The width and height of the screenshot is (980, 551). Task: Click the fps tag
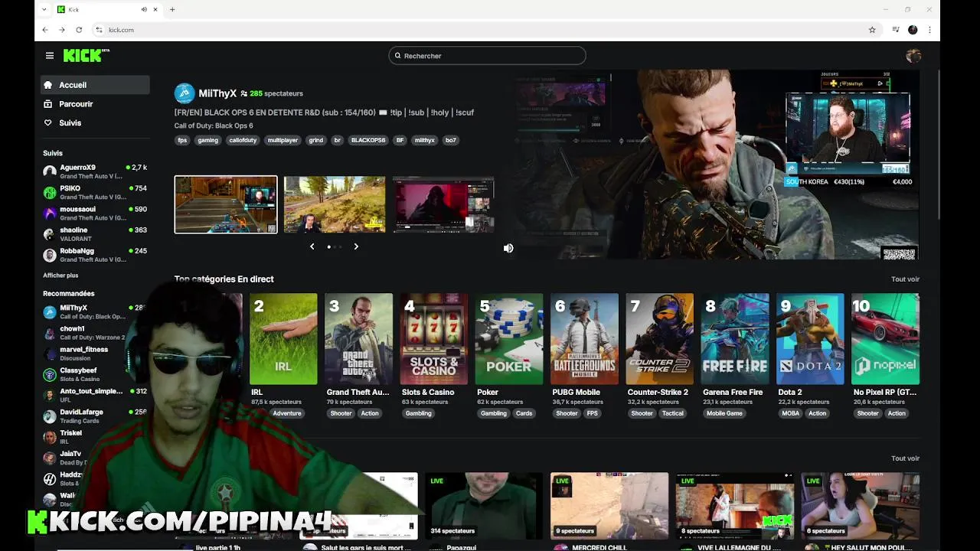(x=182, y=140)
